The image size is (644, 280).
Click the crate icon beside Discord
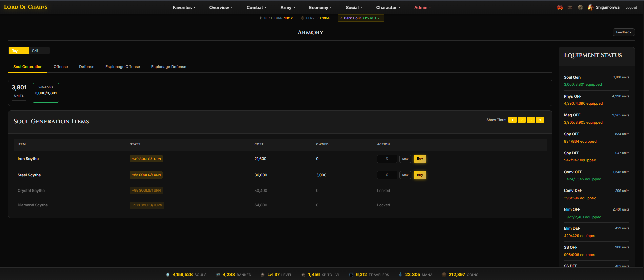point(570,7)
